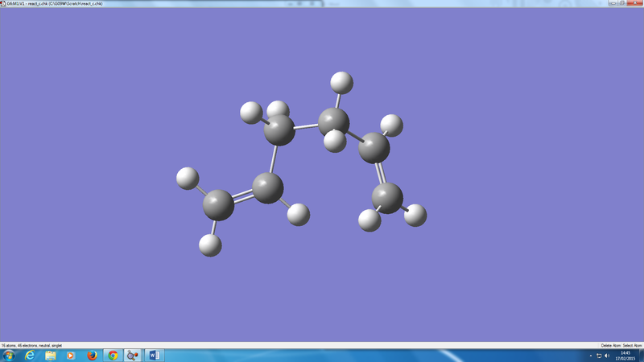Show hidden system tray icons arrow

click(591, 356)
